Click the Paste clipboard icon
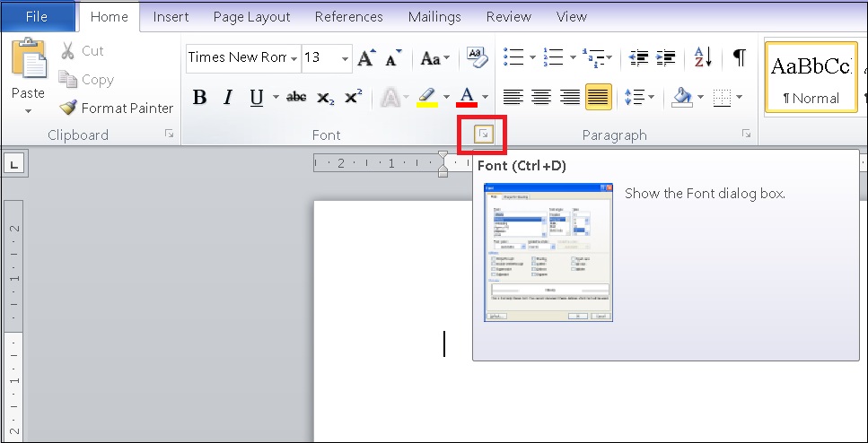The image size is (868, 443). click(x=29, y=58)
